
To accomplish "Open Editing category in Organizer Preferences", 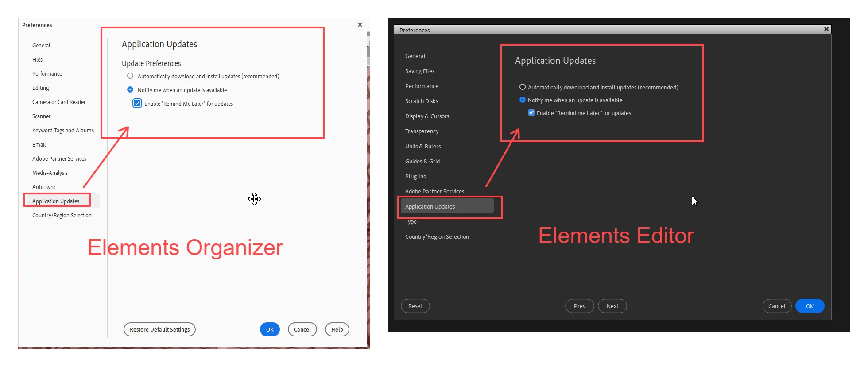I will (41, 88).
